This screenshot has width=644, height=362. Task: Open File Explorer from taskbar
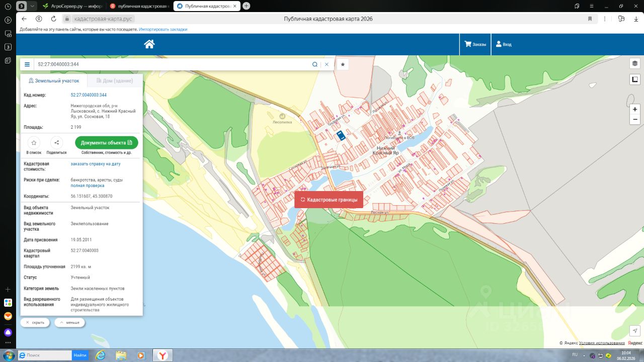click(121, 355)
